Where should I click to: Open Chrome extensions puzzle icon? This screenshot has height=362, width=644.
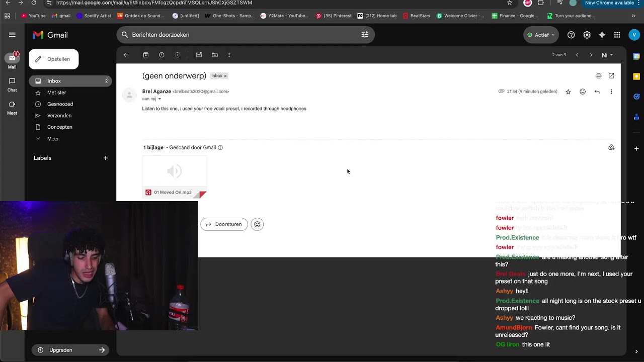(x=541, y=3)
